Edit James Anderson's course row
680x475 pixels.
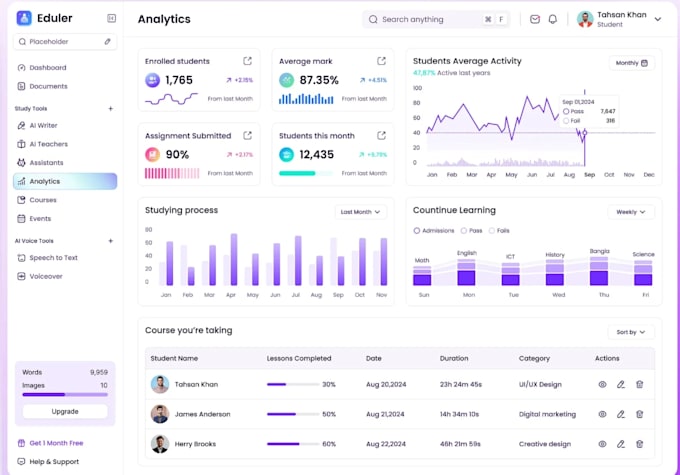[x=621, y=414]
